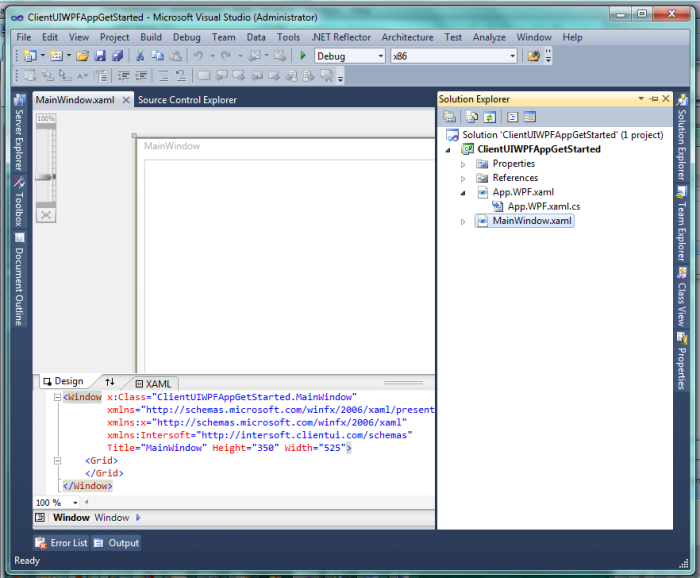Click the Increase Indent icon
Screen dimensions: 700x578
point(141,76)
